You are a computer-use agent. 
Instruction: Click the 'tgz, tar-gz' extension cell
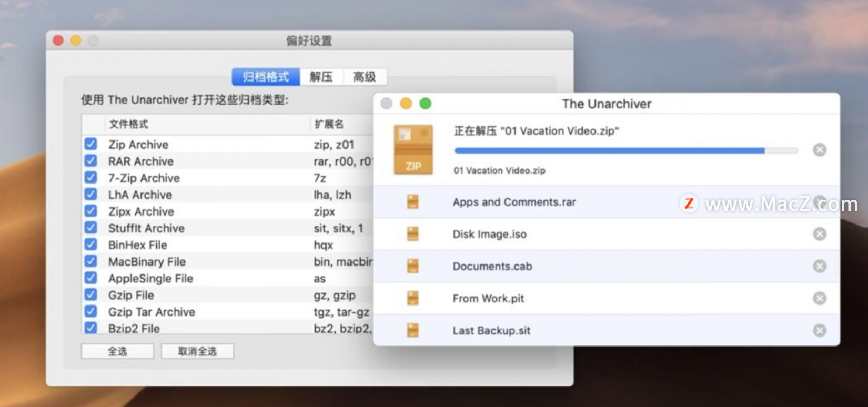coord(341,312)
